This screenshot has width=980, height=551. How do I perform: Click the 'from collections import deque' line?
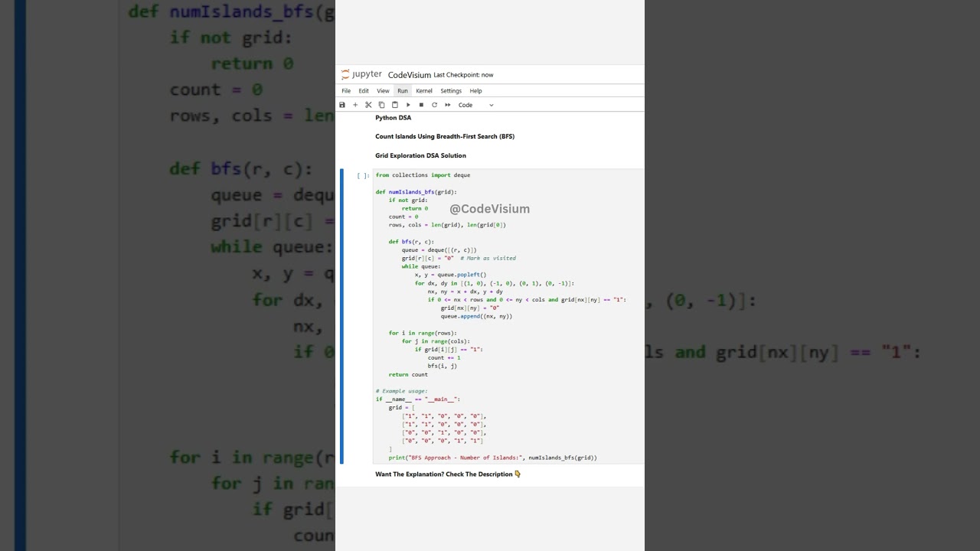(423, 175)
